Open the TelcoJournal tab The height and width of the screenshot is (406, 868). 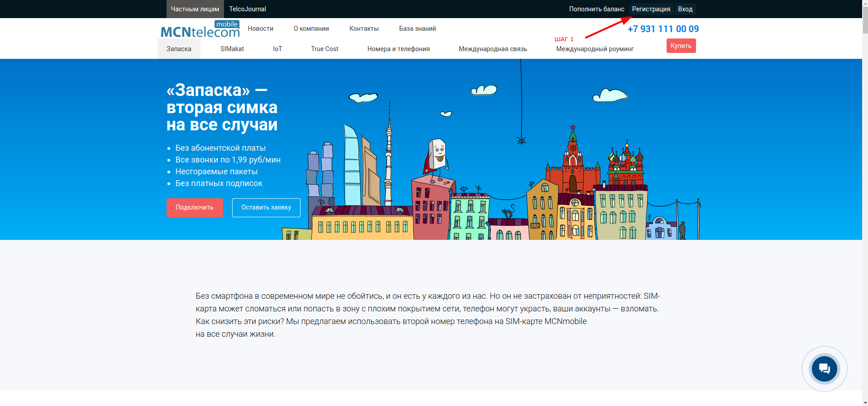point(248,9)
